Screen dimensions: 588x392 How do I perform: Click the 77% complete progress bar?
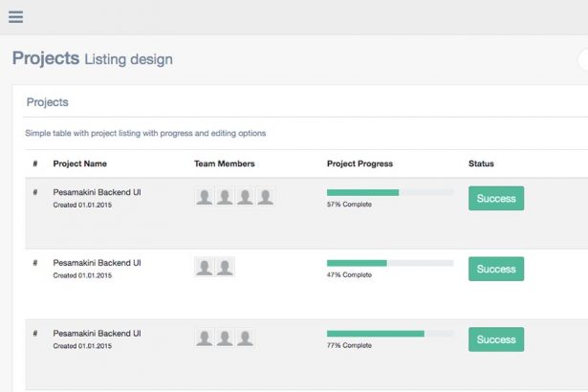(390, 334)
